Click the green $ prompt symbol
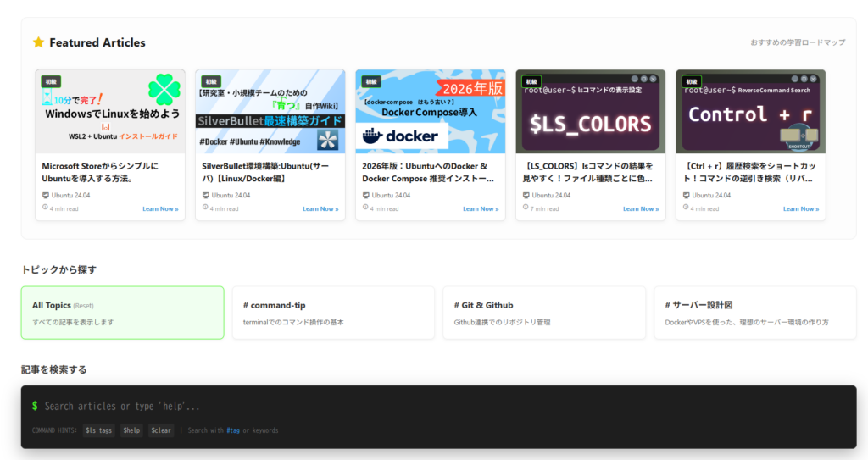This screenshot has height=460, width=868. click(x=35, y=406)
